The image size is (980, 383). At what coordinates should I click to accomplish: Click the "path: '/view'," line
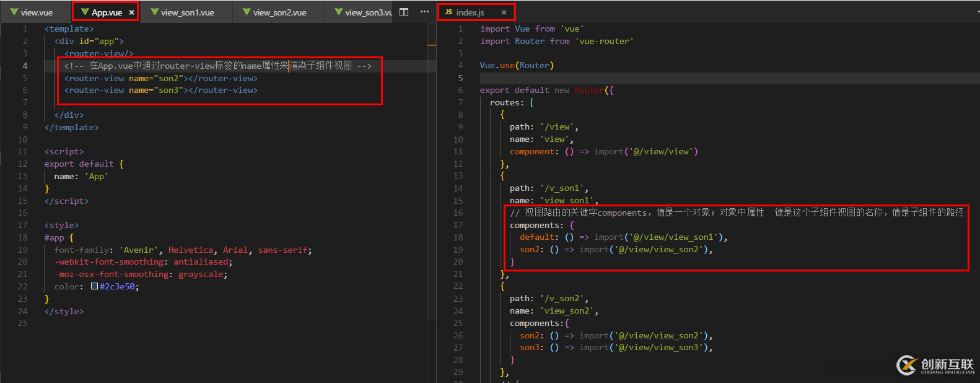545,126
